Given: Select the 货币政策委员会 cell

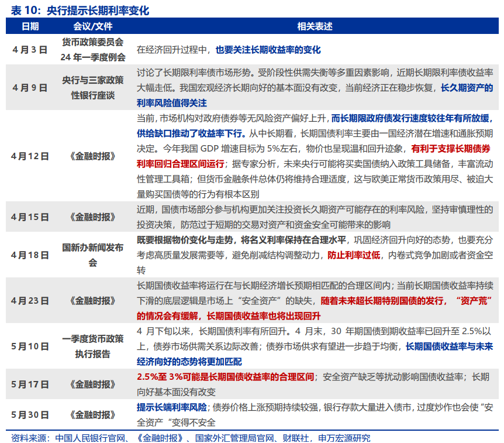Looking at the screenshot, I should (x=92, y=42).
